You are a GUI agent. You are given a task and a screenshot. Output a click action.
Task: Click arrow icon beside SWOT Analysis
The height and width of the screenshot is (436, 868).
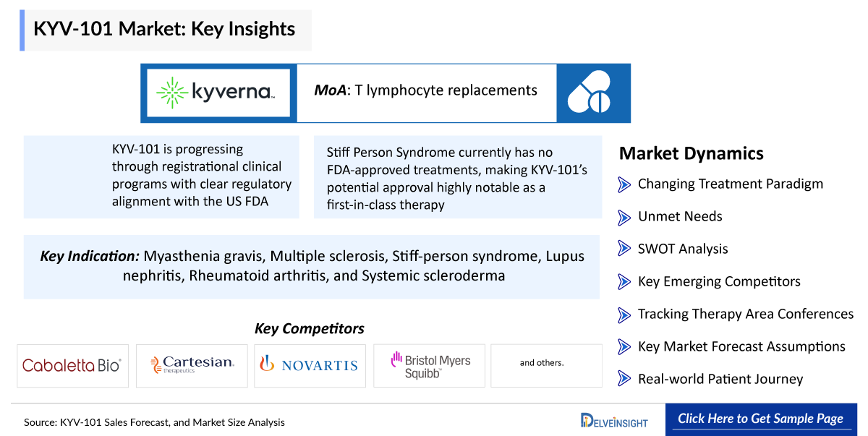pyautogui.click(x=624, y=249)
